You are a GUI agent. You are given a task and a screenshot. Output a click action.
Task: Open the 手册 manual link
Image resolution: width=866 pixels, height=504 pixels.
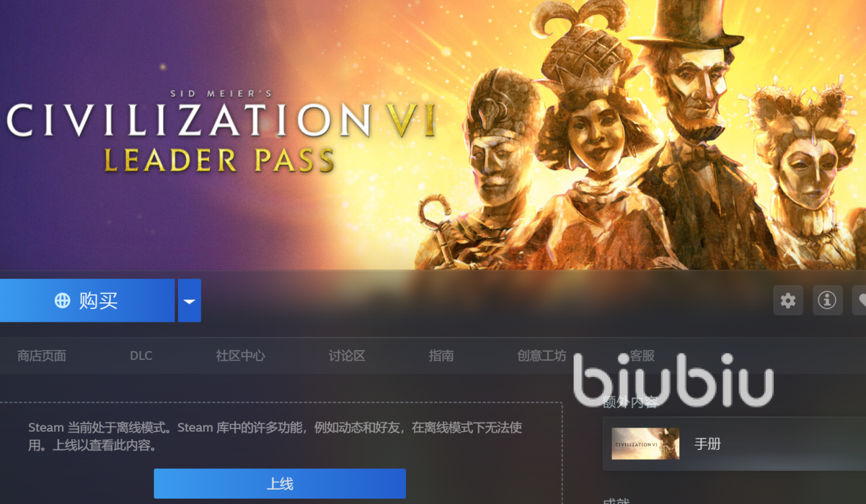pyautogui.click(x=708, y=444)
